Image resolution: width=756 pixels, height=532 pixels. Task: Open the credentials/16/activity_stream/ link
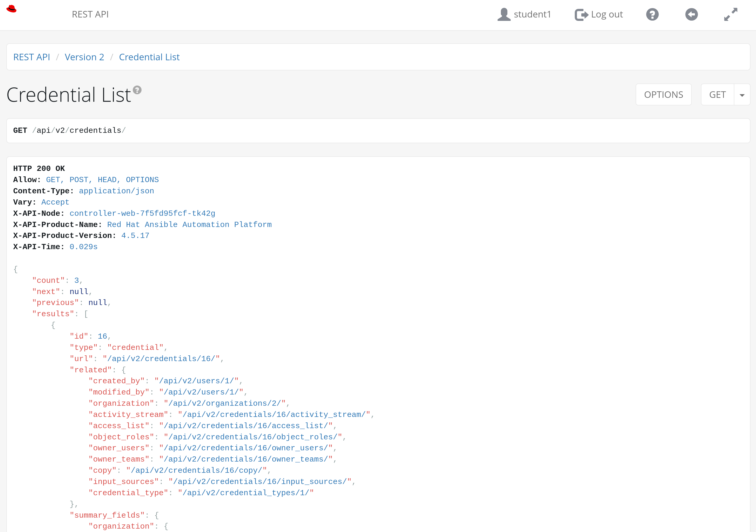click(274, 414)
